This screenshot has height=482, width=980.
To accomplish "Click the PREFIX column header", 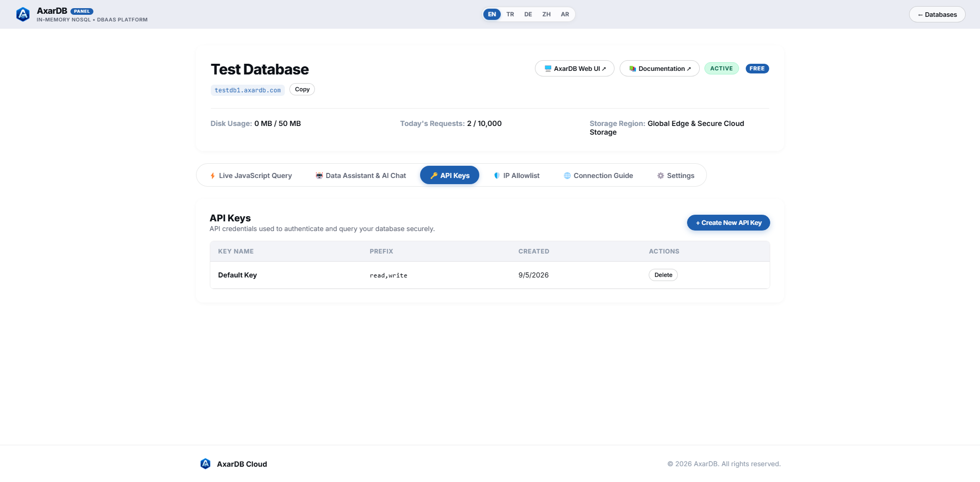I will pos(381,251).
